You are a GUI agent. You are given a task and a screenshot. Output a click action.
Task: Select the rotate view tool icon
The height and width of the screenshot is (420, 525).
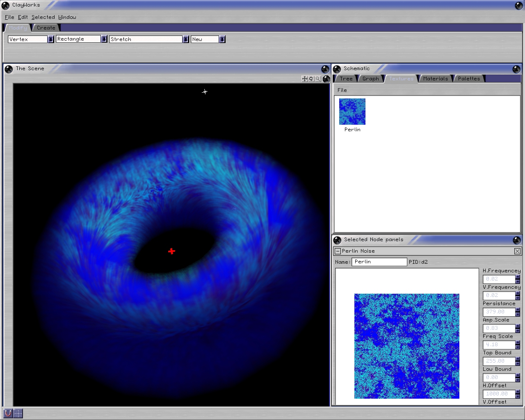pyautogui.click(x=311, y=79)
